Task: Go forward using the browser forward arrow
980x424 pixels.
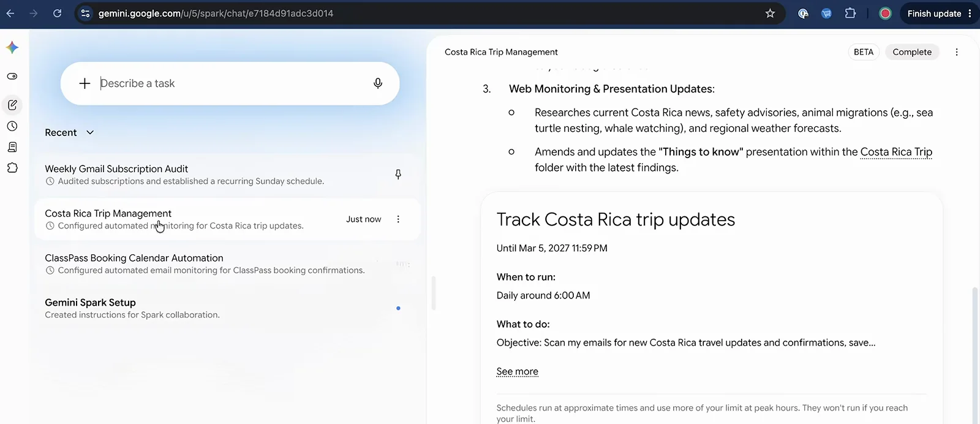Action: pyautogui.click(x=34, y=13)
